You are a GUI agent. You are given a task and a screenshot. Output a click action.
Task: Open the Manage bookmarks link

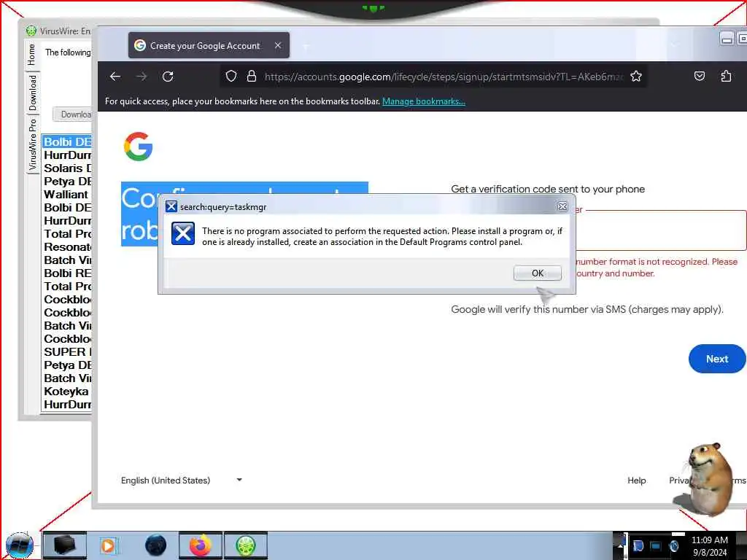pos(424,101)
